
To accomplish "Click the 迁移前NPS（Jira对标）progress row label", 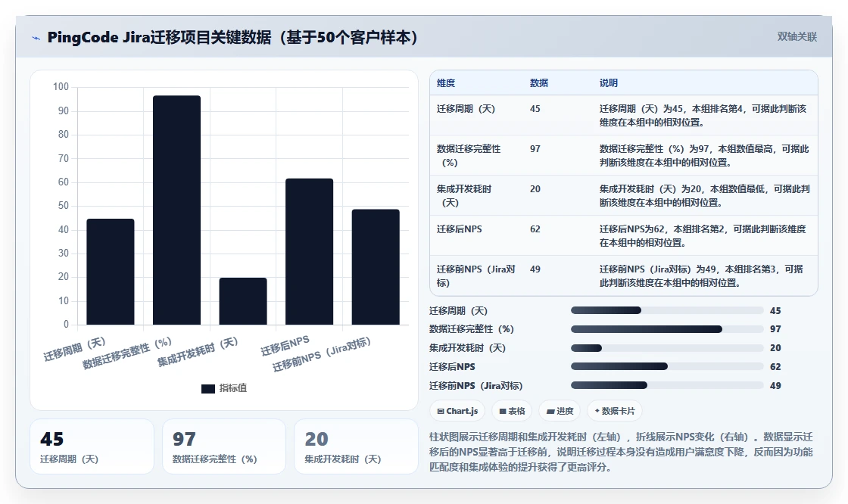I will (x=476, y=386).
